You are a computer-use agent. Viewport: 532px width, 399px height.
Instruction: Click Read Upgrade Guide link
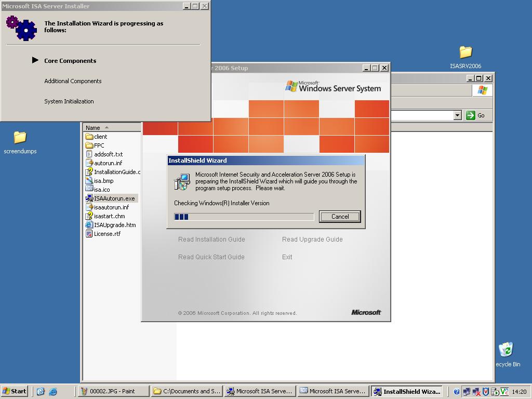coord(312,239)
